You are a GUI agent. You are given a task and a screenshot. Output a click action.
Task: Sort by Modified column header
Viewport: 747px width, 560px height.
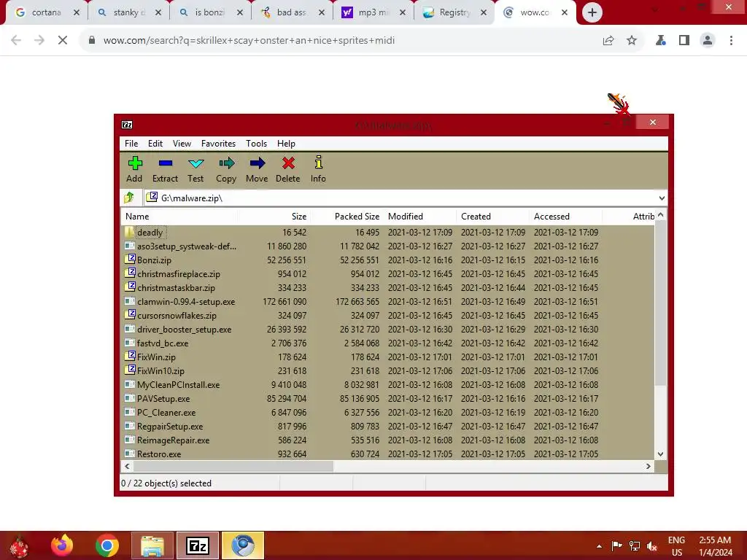(x=419, y=216)
